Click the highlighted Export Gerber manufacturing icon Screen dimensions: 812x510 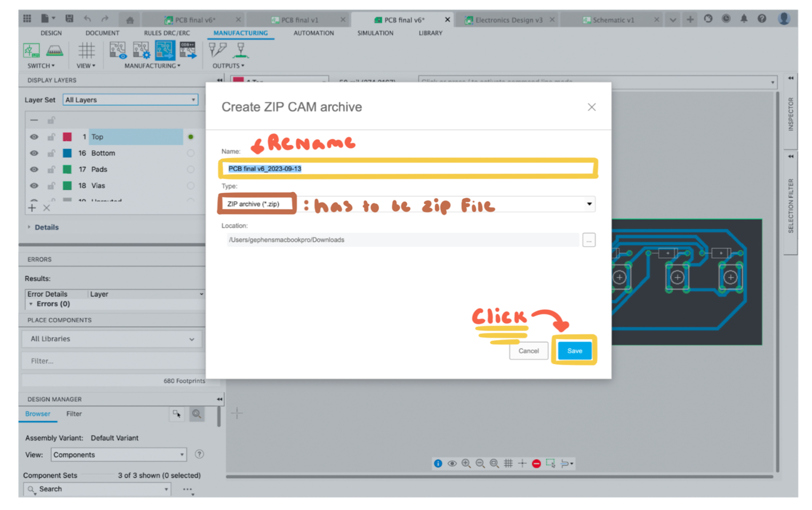click(164, 50)
